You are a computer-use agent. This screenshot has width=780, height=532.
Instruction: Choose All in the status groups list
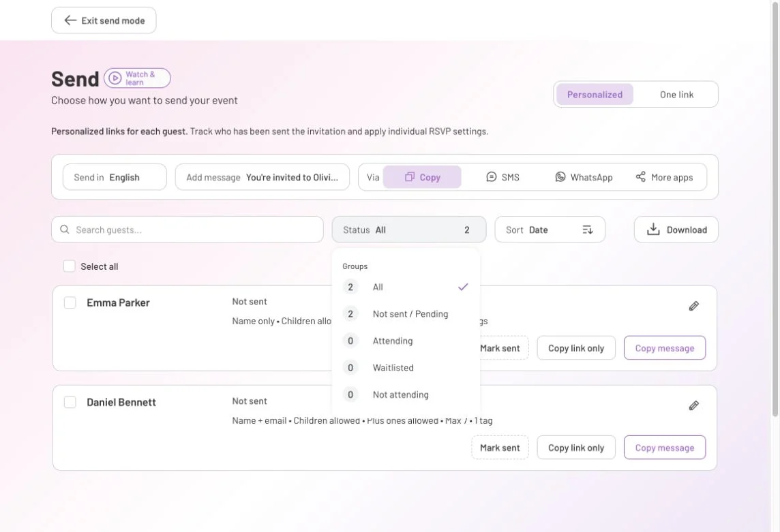[x=406, y=287]
